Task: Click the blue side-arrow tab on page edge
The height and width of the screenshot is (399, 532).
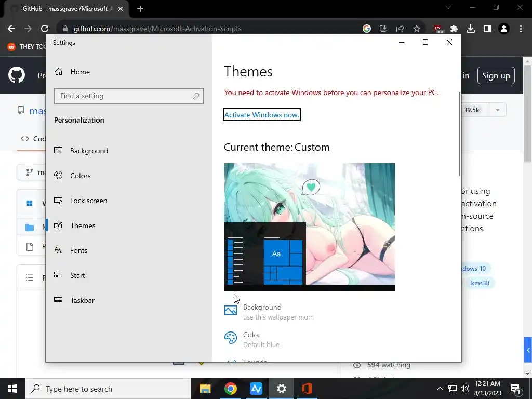Action: point(528,350)
